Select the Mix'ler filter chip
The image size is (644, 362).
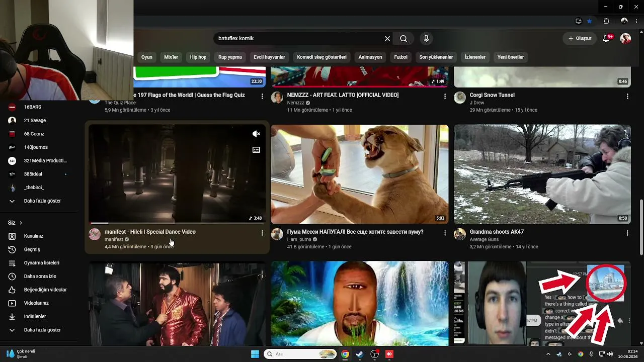[x=171, y=57]
